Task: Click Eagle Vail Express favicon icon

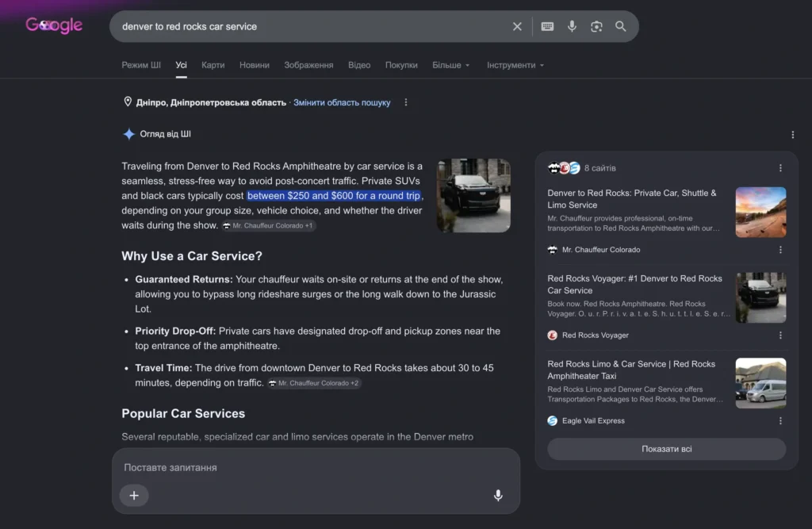Action: tap(552, 420)
